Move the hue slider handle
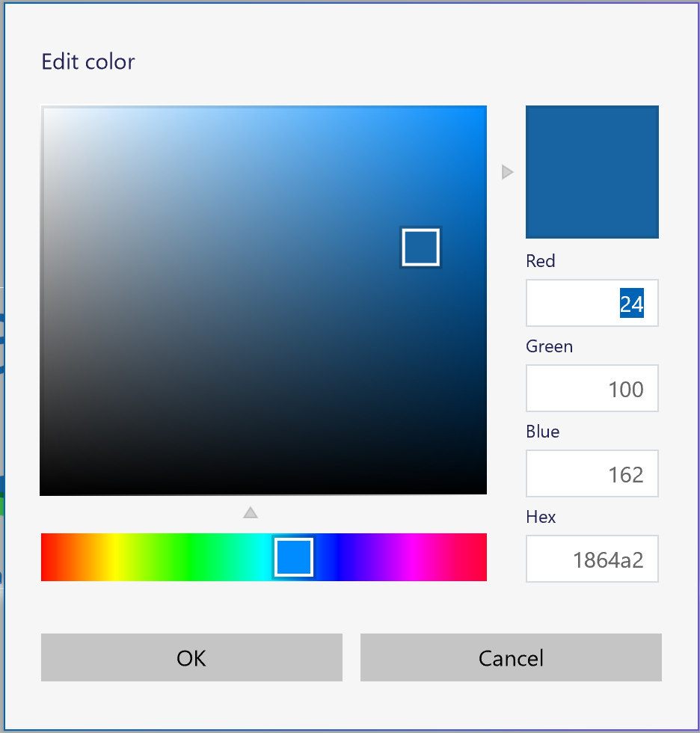The width and height of the screenshot is (700, 733). click(x=294, y=556)
